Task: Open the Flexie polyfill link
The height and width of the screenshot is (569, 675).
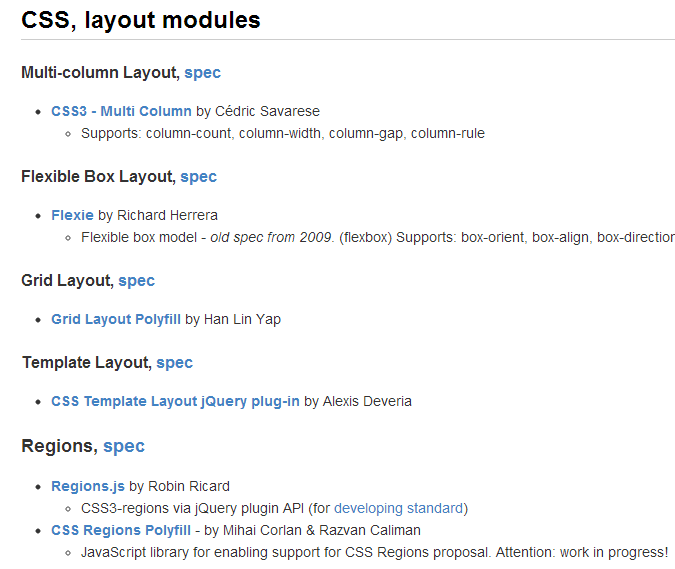Action: pyautogui.click(x=72, y=215)
